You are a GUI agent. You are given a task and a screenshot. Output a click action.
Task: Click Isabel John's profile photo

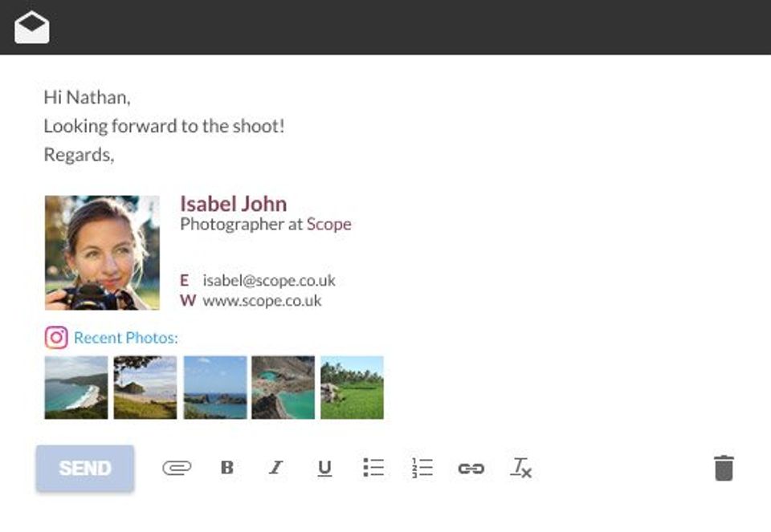[x=102, y=253]
